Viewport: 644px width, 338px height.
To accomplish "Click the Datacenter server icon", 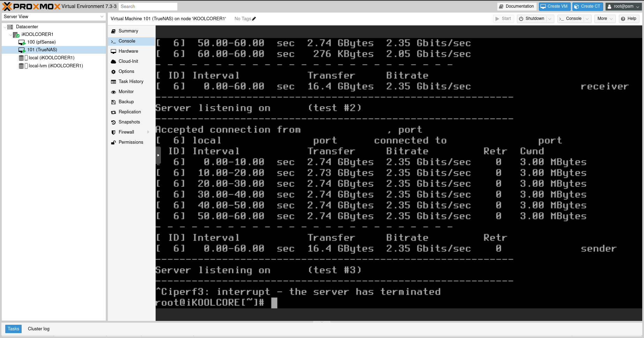I will pos(10,27).
